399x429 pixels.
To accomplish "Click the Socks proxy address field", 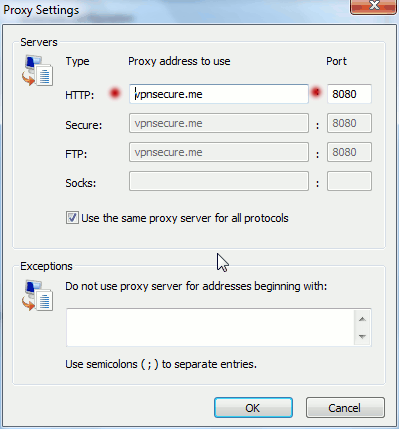I will click(219, 181).
